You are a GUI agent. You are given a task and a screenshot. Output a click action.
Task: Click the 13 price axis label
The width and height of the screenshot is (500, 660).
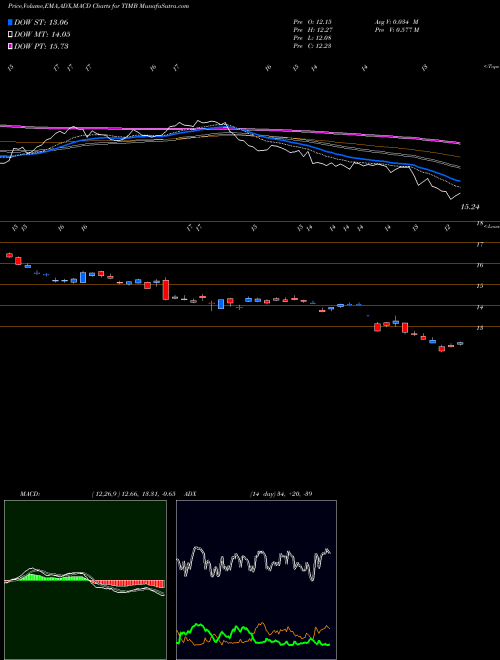point(479,328)
